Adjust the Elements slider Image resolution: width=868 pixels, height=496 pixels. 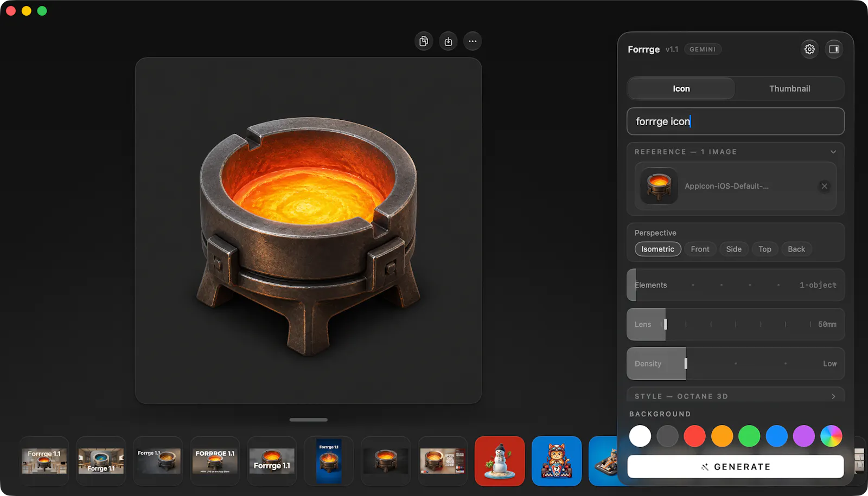click(736, 285)
